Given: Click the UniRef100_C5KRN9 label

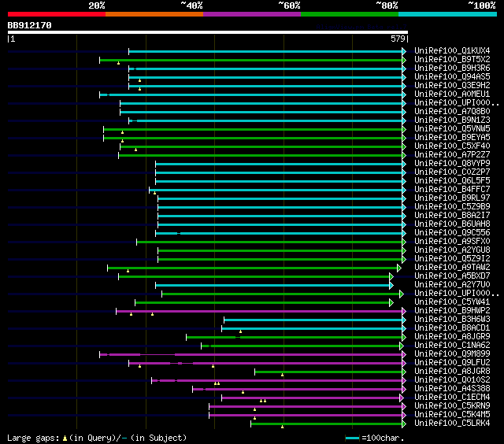Looking at the screenshot, I should 452,406.
